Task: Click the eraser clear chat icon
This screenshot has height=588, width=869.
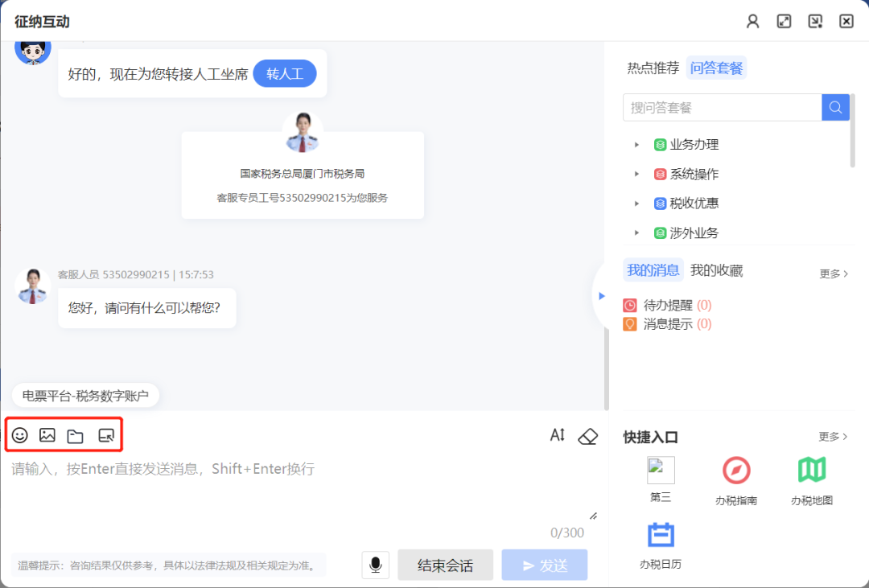Action: 588,436
